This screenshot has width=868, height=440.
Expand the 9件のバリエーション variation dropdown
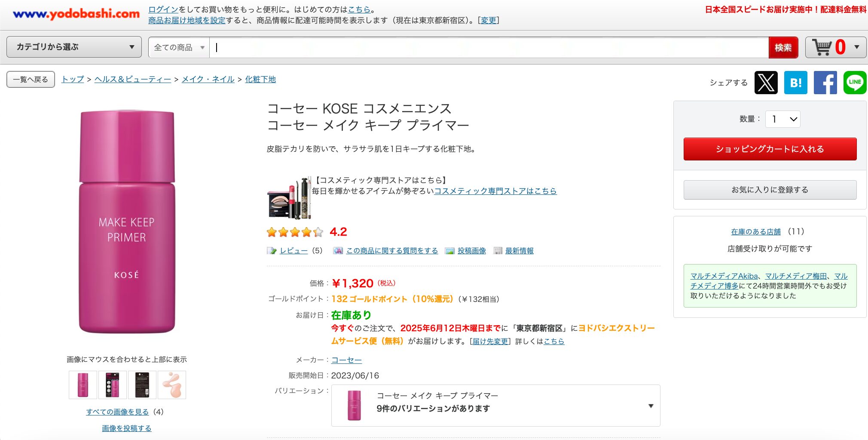(x=496, y=406)
